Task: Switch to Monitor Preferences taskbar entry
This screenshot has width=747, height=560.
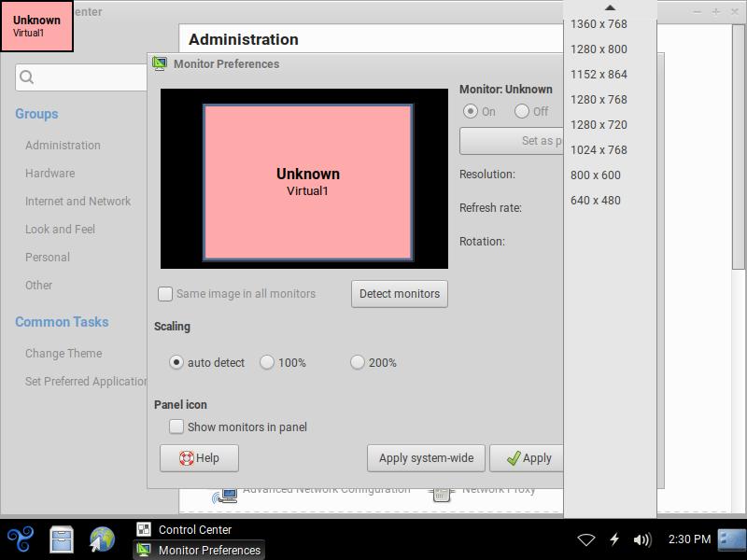Action: [x=199, y=550]
